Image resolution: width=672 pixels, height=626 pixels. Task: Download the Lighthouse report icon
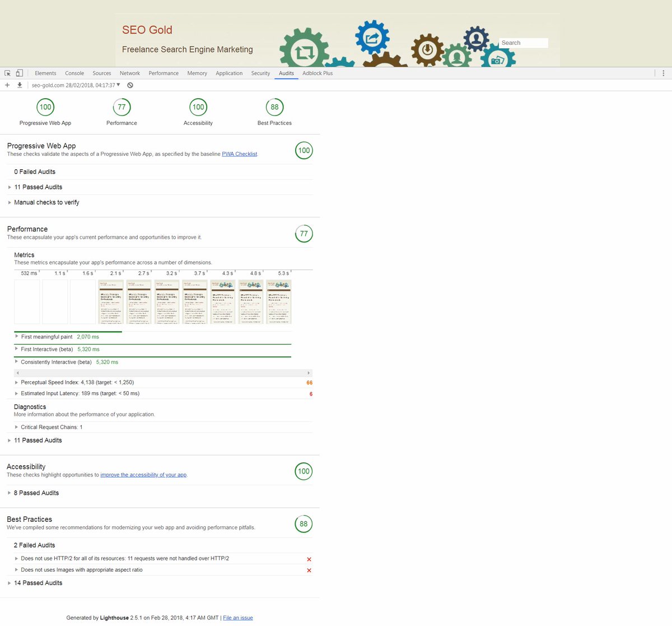20,85
